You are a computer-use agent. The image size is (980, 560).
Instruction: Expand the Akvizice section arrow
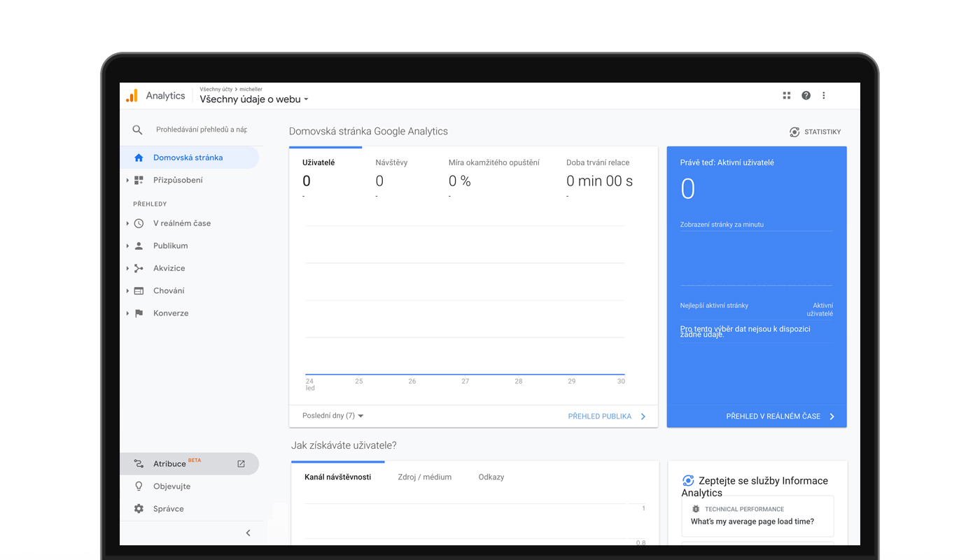pyautogui.click(x=127, y=268)
